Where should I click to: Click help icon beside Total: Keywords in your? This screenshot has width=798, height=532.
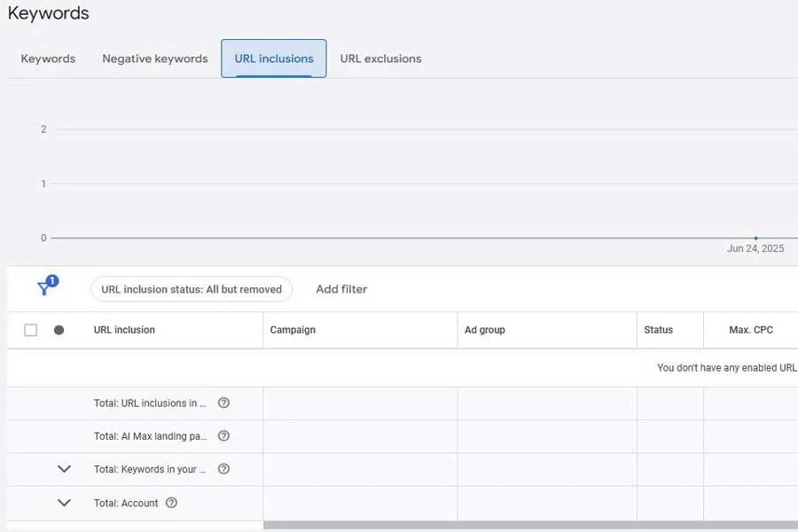pyautogui.click(x=223, y=469)
